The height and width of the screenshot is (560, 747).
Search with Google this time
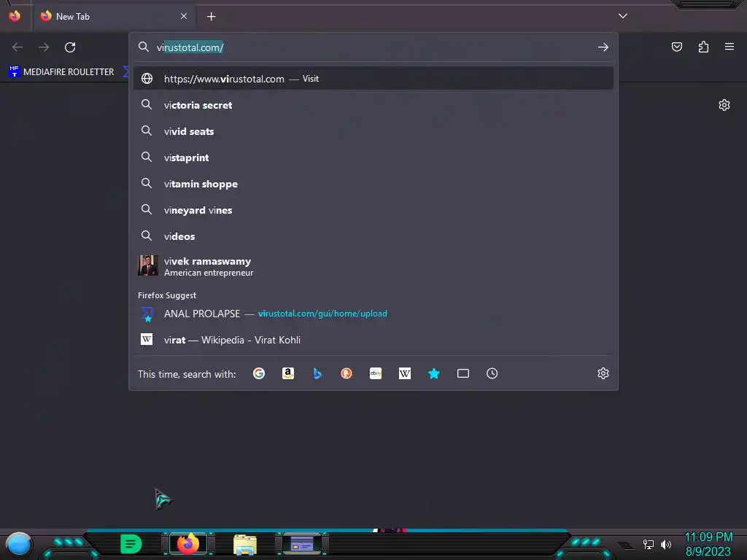tap(259, 374)
